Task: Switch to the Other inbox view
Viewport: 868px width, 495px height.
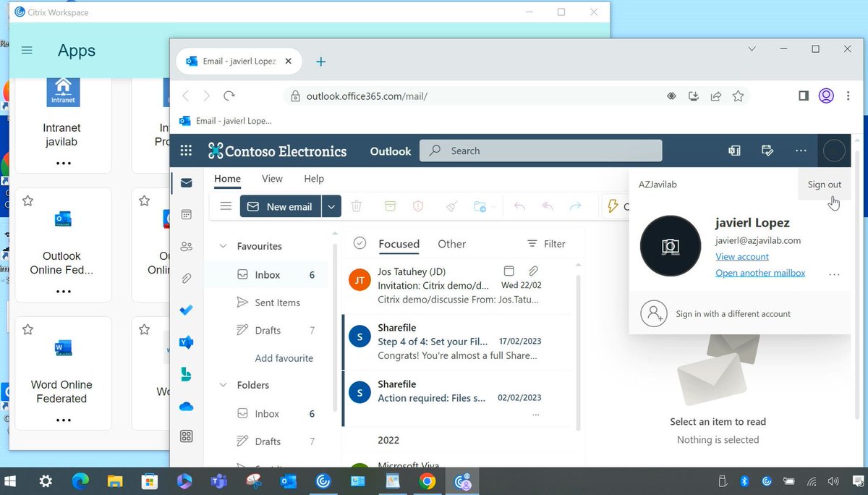Action: point(451,244)
